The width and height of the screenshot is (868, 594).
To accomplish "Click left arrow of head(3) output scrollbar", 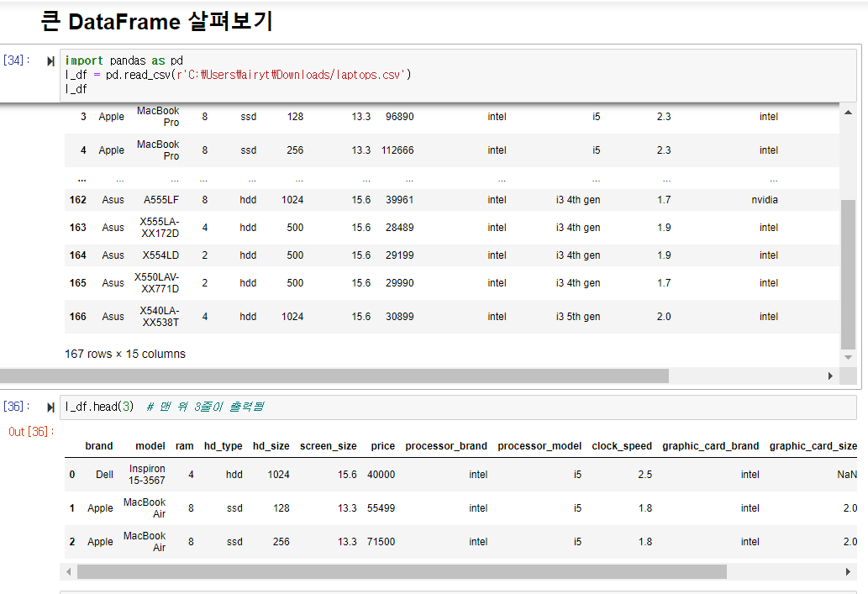I will pyautogui.click(x=69, y=572).
